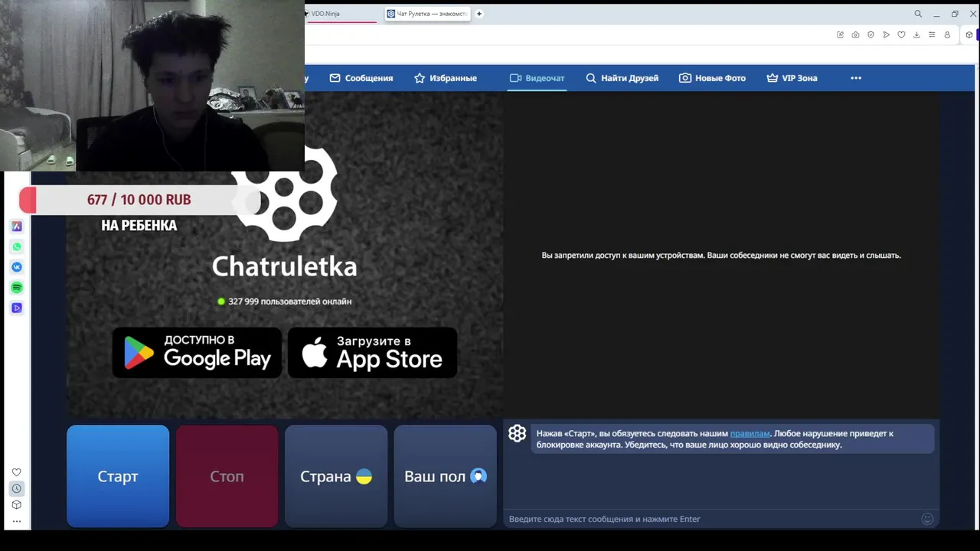The image size is (980, 551).
Task: Click the blue Старт button
Action: click(118, 476)
